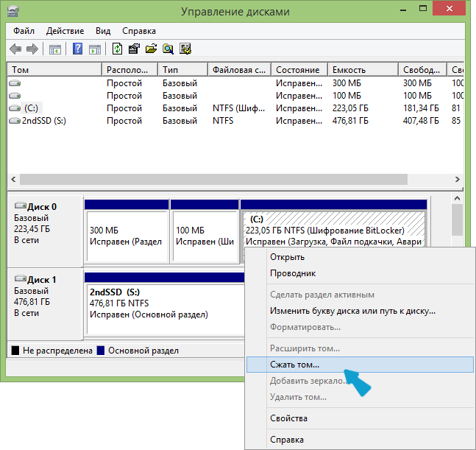Sort by the Файловая с... column header
The height and width of the screenshot is (450, 476).
point(239,70)
